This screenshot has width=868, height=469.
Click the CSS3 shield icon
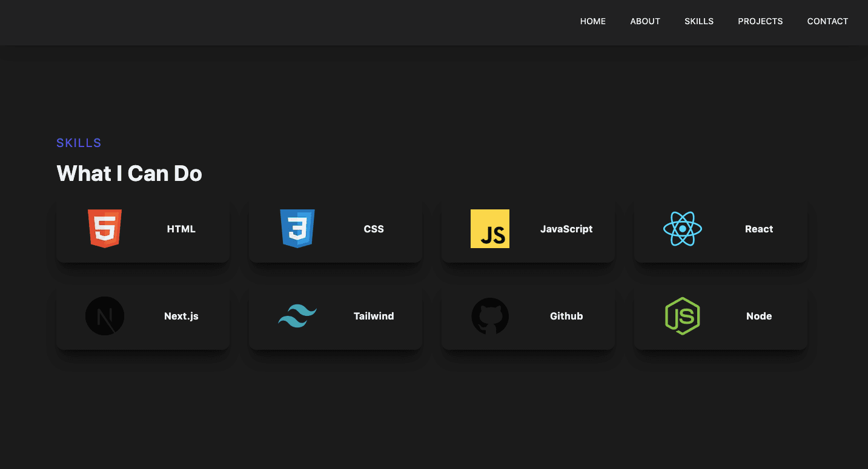point(297,229)
